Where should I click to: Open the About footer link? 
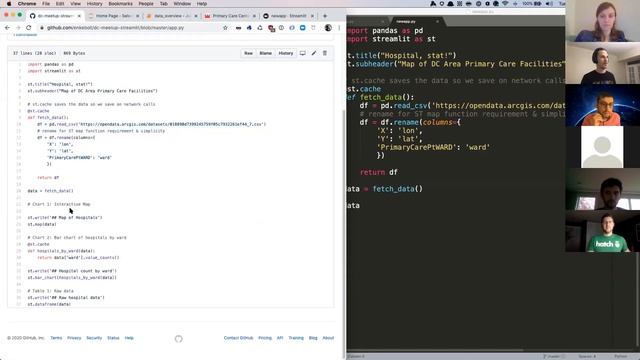328,338
